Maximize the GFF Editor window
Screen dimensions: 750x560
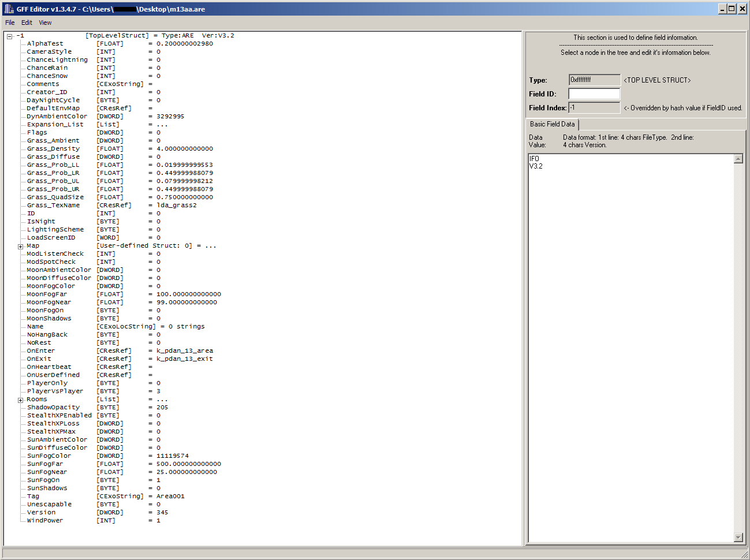[x=732, y=9]
